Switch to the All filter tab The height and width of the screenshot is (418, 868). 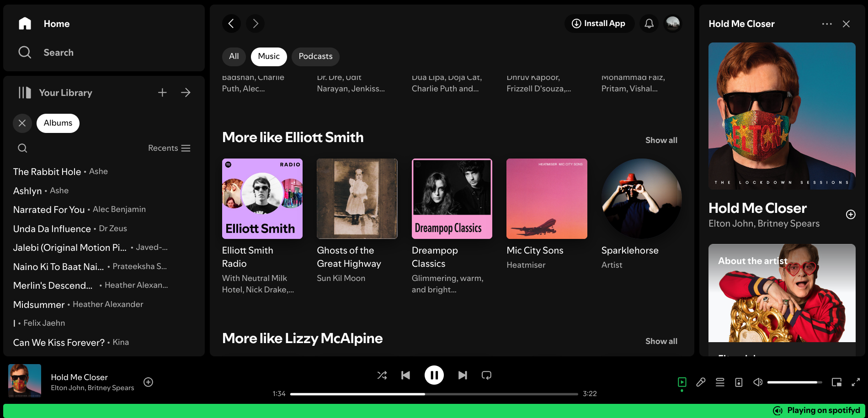pyautogui.click(x=234, y=57)
